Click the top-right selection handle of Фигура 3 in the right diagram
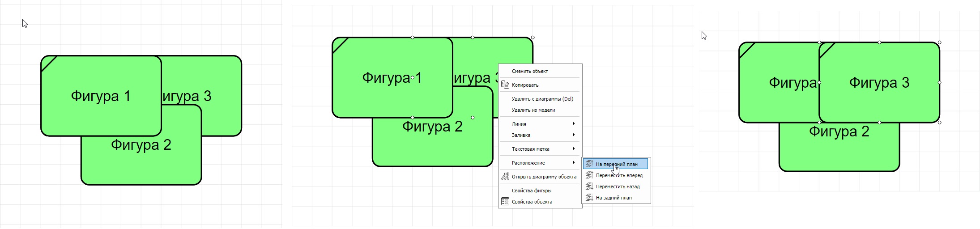The height and width of the screenshot is (229, 980). point(939,42)
